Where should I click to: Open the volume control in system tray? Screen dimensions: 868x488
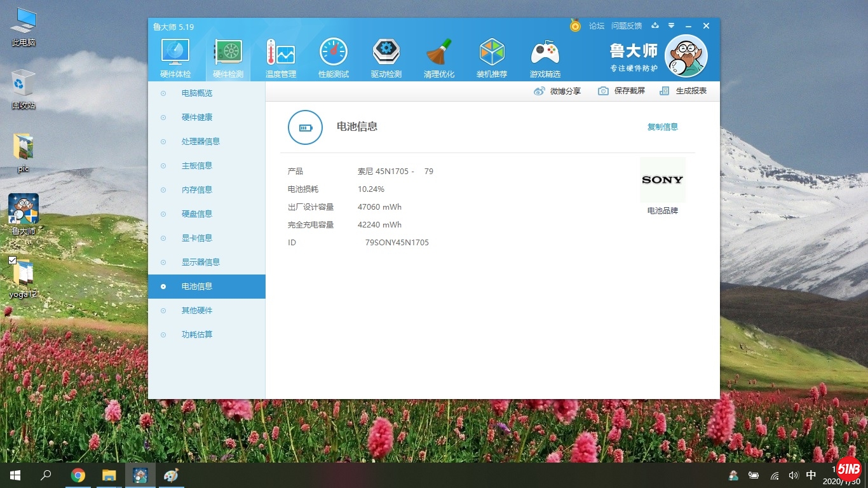point(793,475)
